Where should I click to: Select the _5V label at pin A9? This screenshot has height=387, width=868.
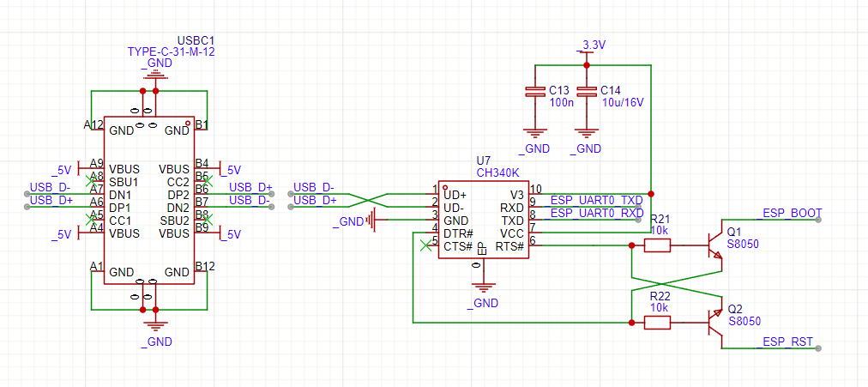tap(61, 170)
